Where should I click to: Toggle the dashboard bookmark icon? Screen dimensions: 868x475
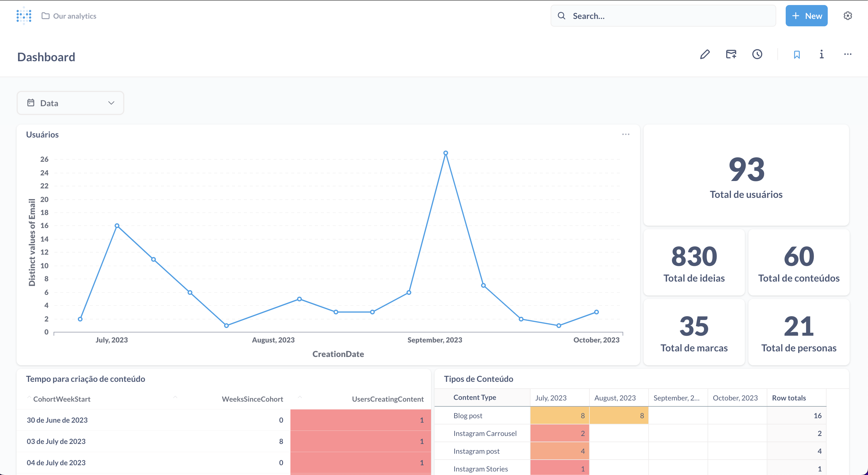797,54
